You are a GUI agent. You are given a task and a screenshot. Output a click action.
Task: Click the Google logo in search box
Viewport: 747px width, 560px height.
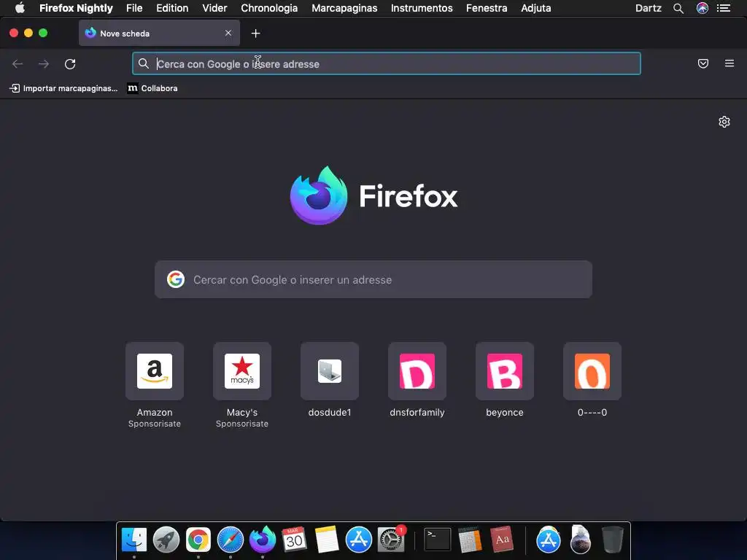[x=176, y=279]
